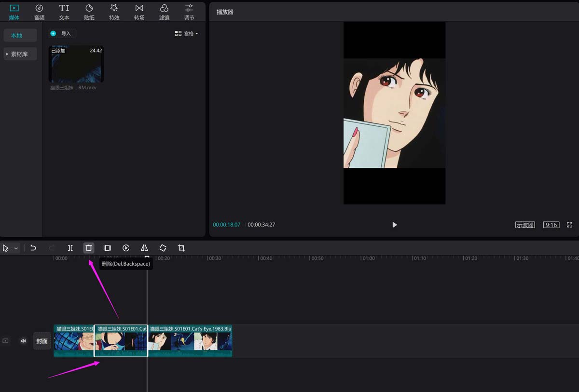Click the playhead handle on the ruler
This screenshot has width=579, height=392.
coord(147,257)
